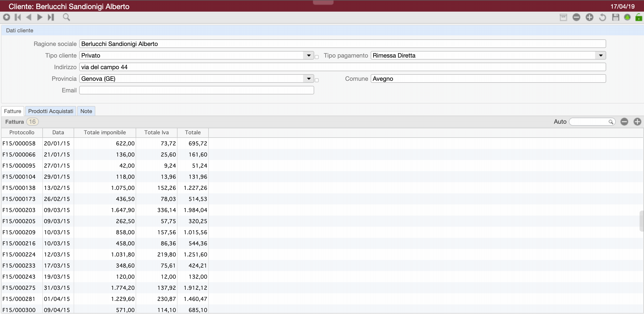This screenshot has height=314, width=644.
Task: Click the Dati cliente section header
Action: click(323, 31)
